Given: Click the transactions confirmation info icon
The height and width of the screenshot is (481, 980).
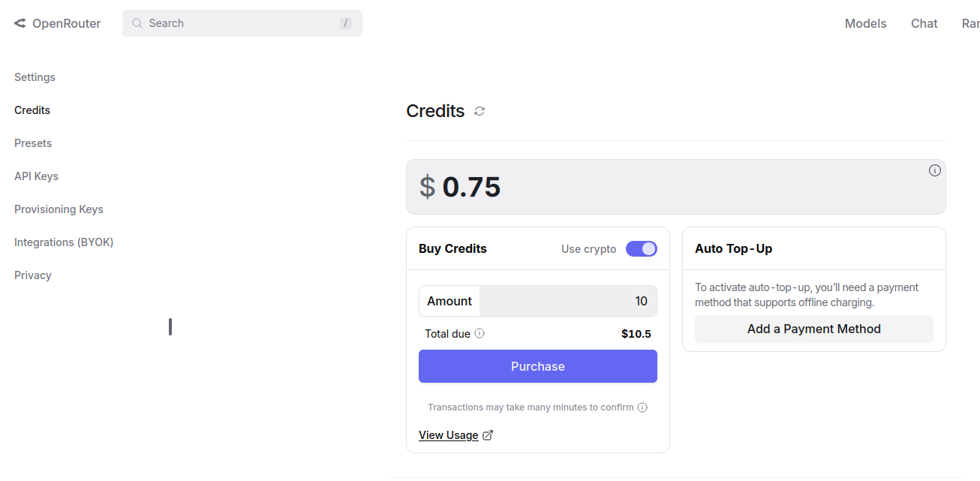Looking at the screenshot, I should tap(642, 407).
